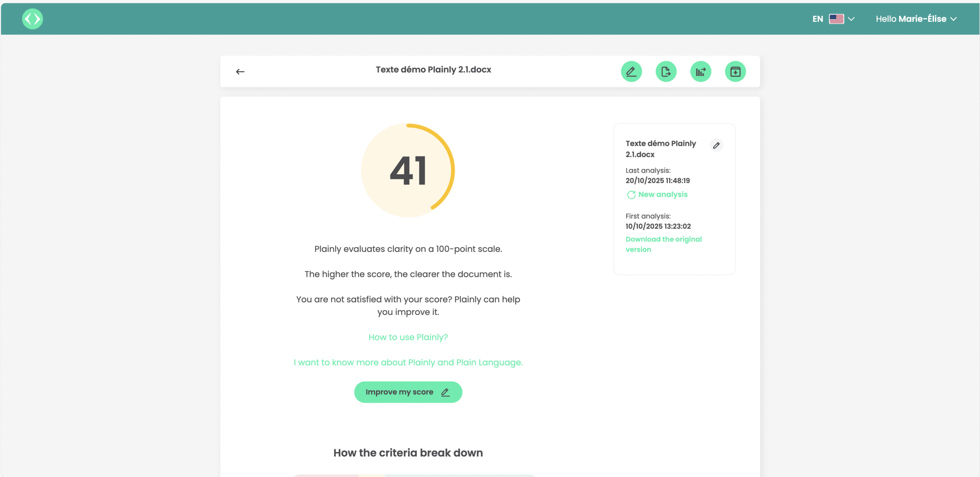Click the refresh icon next to New analysis
This screenshot has height=477, width=980.
coord(631,195)
